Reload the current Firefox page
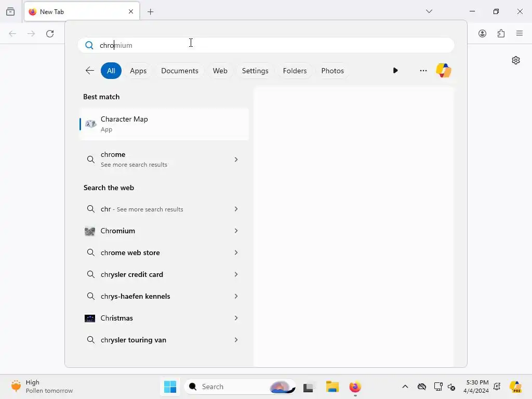Screen dimensions: 532x399 (x=50, y=34)
